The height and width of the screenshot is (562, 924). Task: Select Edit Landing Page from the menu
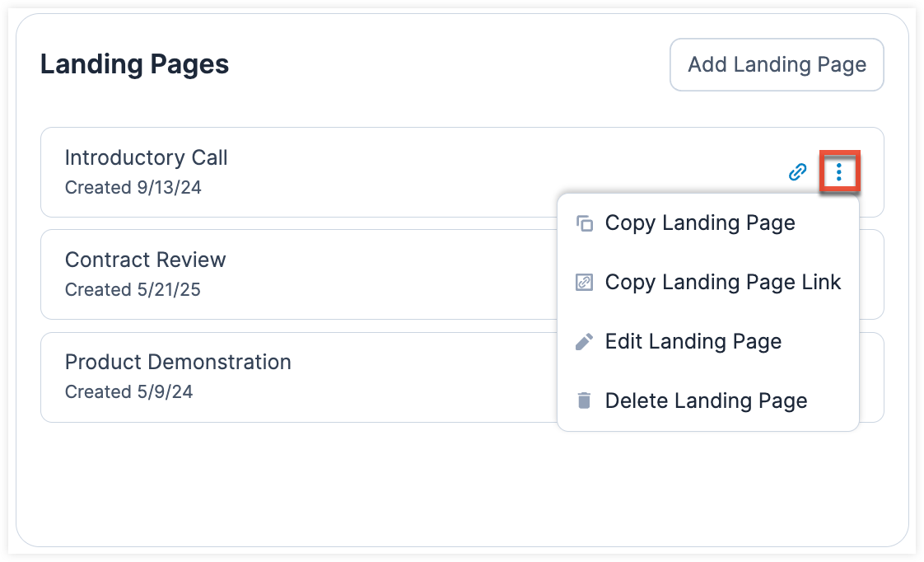[x=693, y=341]
